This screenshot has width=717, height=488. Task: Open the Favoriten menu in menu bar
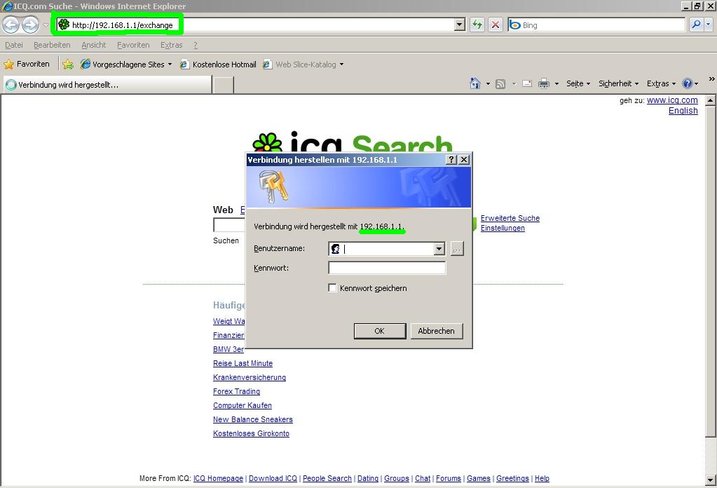[133, 45]
